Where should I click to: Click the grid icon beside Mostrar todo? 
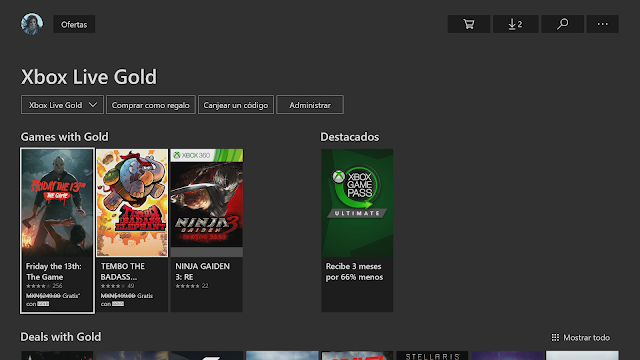pyautogui.click(x=555, y=338)
